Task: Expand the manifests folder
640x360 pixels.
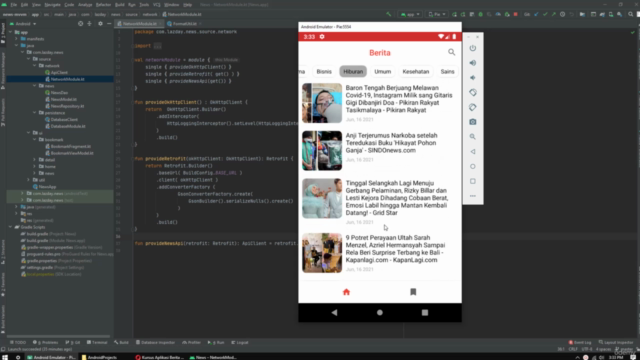Action: point(17,39)
